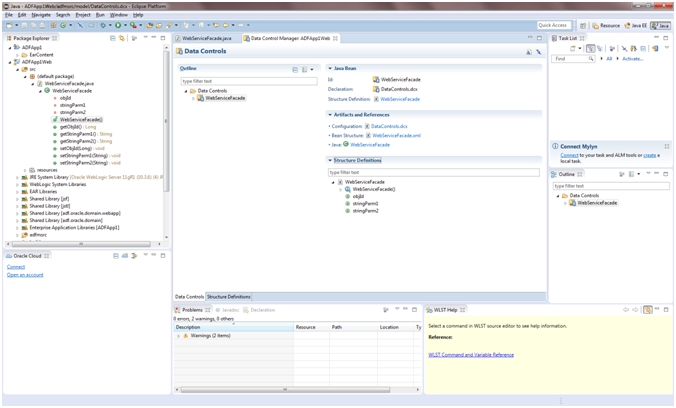Click the Package Explorer horizontal scrollbar
The height and width of the screenshot is (408, 676).
(x=81, y=244)
